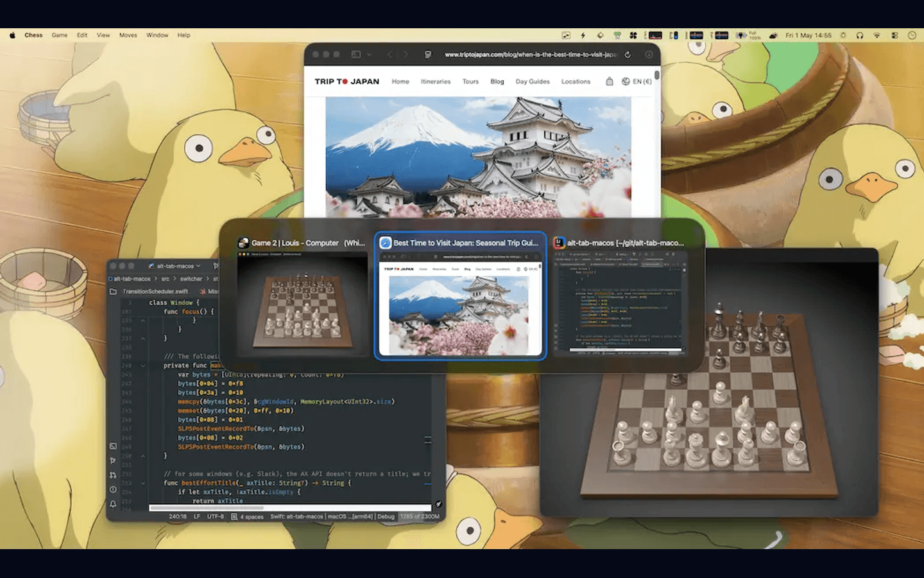Viewport: 924px width, 578px height.
Task: Go back in the Safari window
Action: [389, 55]
